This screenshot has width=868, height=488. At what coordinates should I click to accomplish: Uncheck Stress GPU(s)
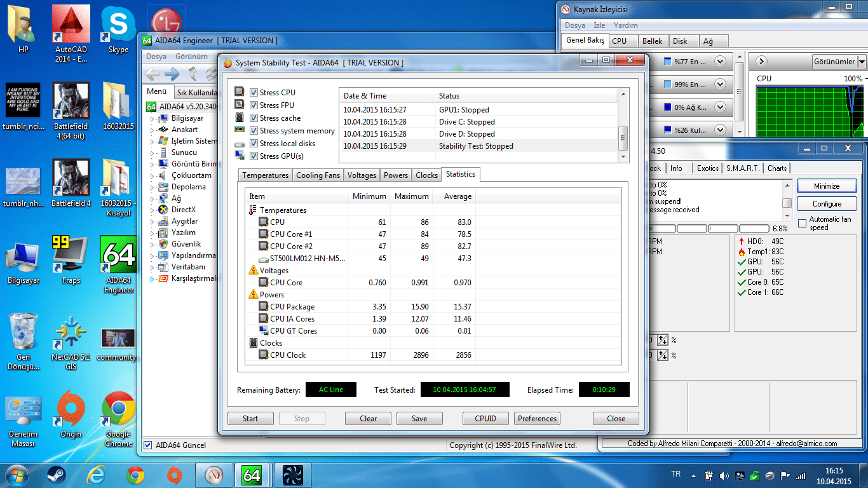tap(254, 156)
